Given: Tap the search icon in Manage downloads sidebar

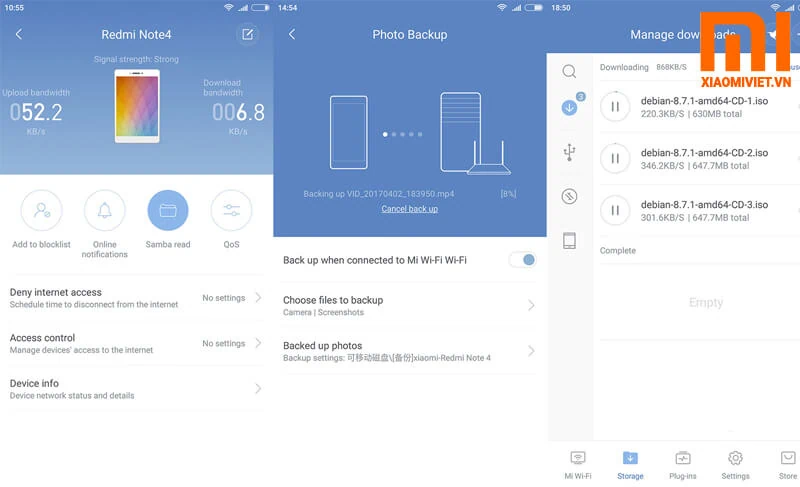Looking at the screenshot, I should pos(569,71).
